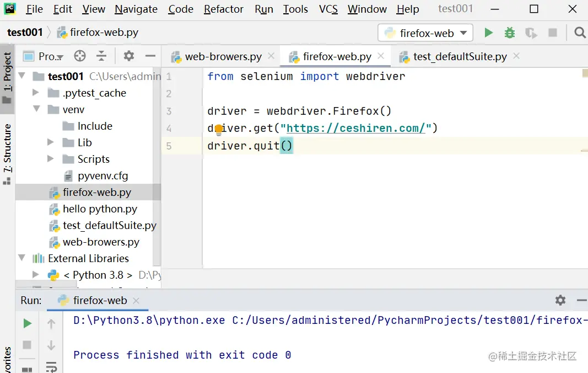Open the View menu
Screen dimensions: 588x373
tap(94, 9)
